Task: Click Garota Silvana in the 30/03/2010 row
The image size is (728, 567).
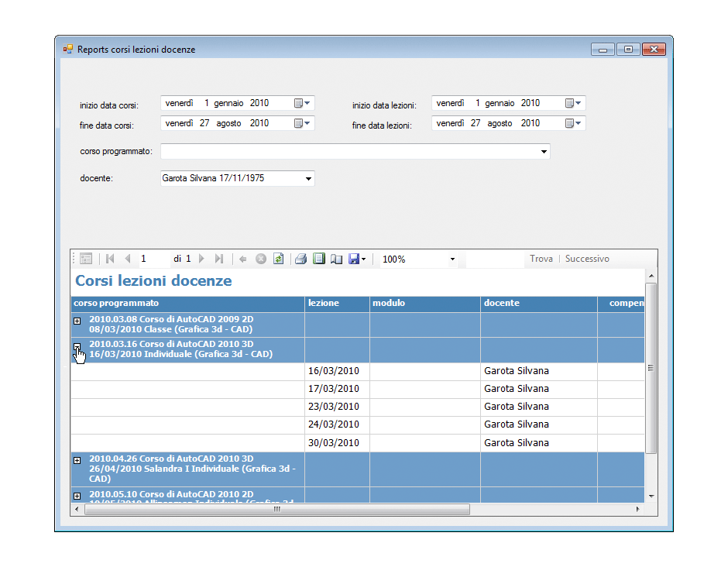Action: (517, 442)
